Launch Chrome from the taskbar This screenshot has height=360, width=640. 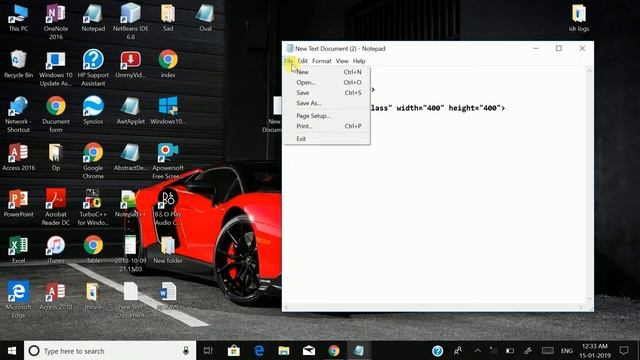pyautogui.click(x=334, y=351)
